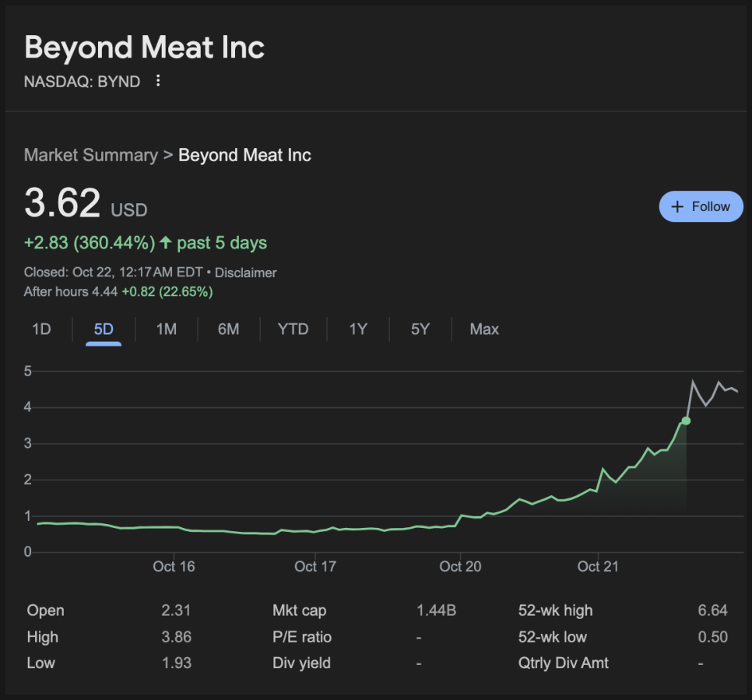Click the Oct 16 date label on chart axis
752x700 pixels.
click(x=174, y=566)
